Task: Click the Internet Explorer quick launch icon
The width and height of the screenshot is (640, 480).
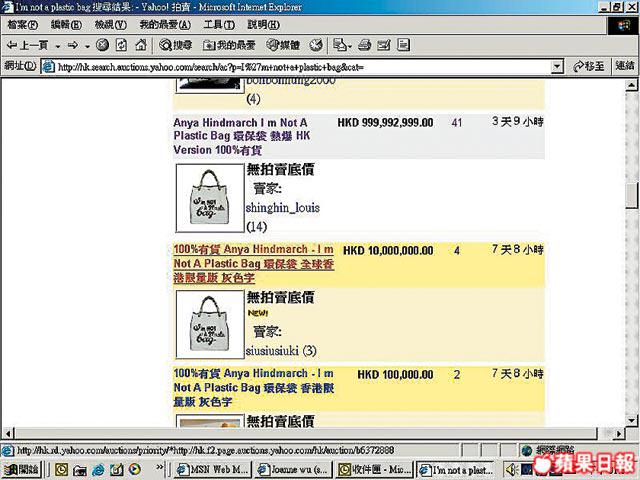Action: tap(98, 469)
